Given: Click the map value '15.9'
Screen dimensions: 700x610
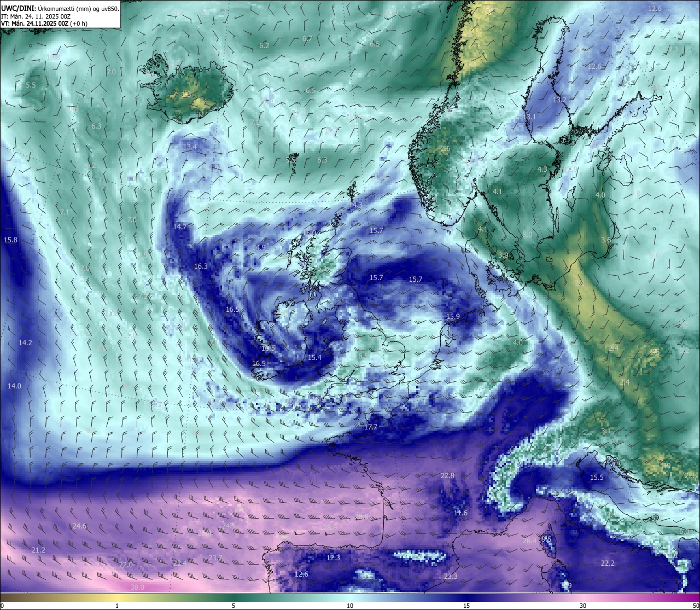Looking at the screenshot, I should click(453, 317).
